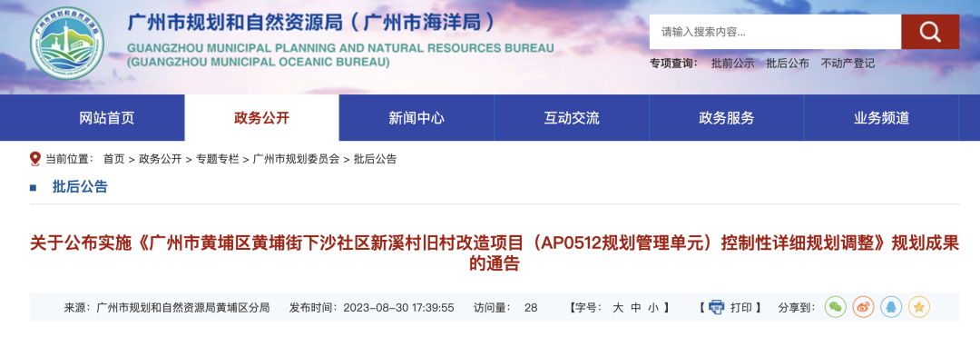The height and width of the screenshot is (337, 980).
Task: Open the 新闻中心 nav tab
Action: (x=416, y=117)
